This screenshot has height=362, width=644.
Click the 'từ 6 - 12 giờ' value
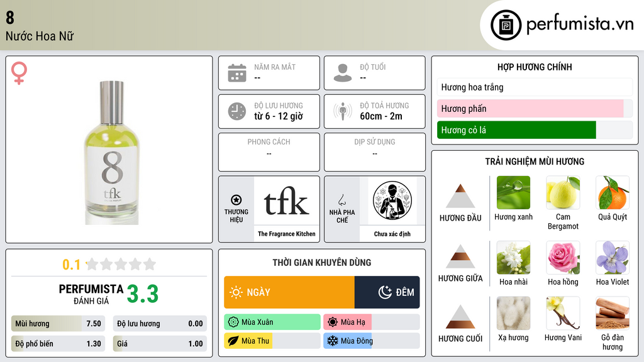point(279,116)
